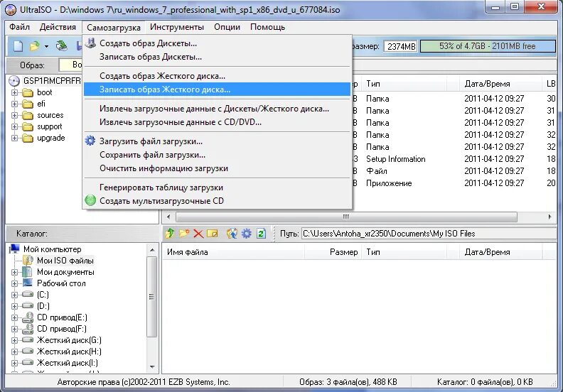Click the Путь path input field

tap(429, 234)
